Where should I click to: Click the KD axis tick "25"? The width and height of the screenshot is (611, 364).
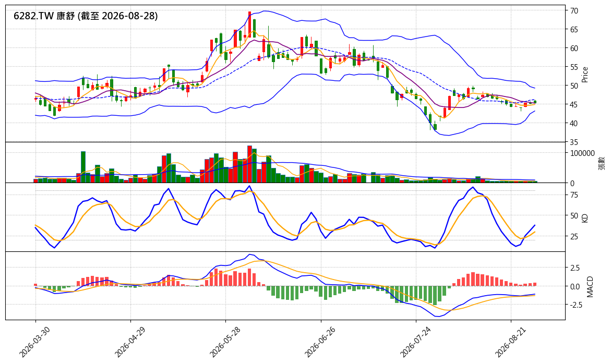tap(574, 237)
